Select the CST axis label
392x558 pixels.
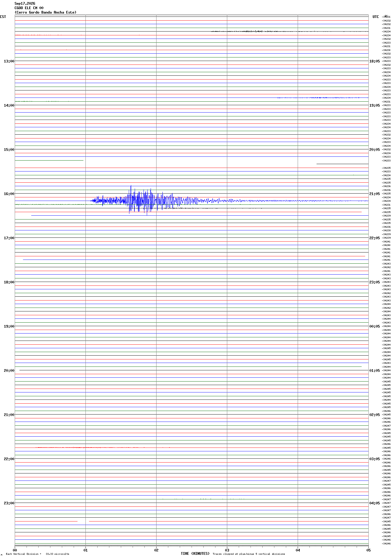3,17
